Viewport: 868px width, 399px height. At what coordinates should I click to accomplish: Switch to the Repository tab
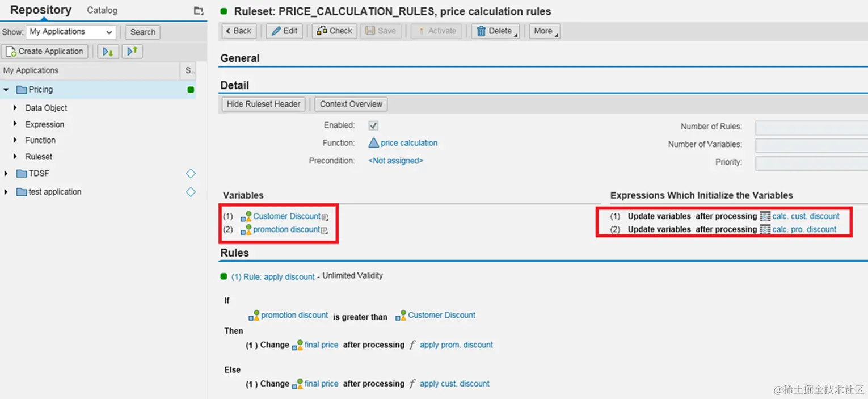click(x=41, y=10)
